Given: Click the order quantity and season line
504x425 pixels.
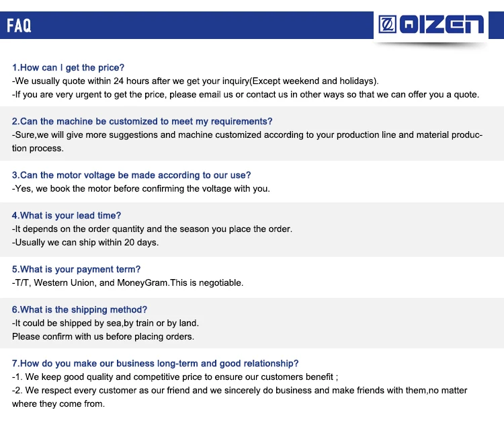Looking at the screenshot, I should click(153, 229).
